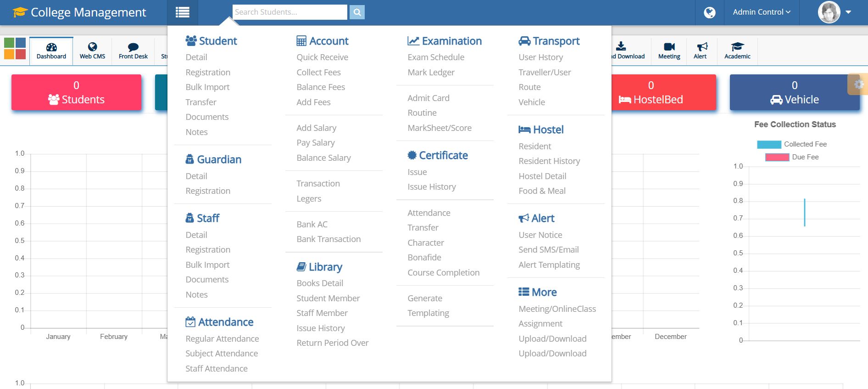Open the Academic tab
The height and width of the screenshot is (389, 868).
737,51
